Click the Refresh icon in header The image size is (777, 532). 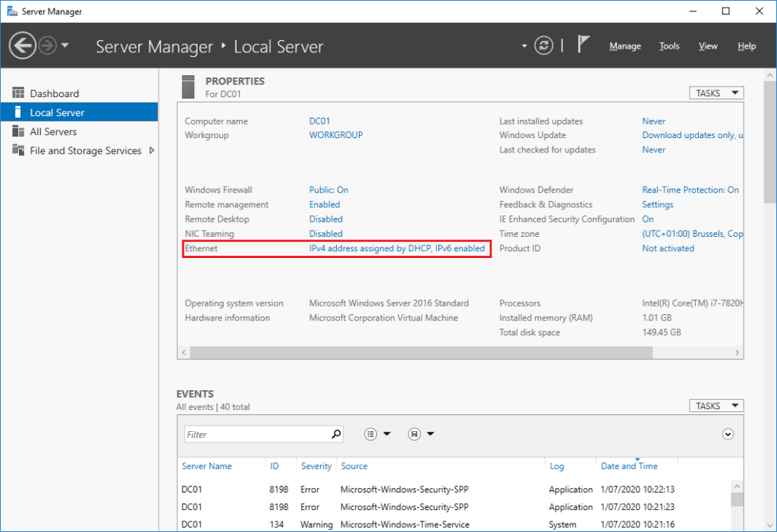click(543, 46)
